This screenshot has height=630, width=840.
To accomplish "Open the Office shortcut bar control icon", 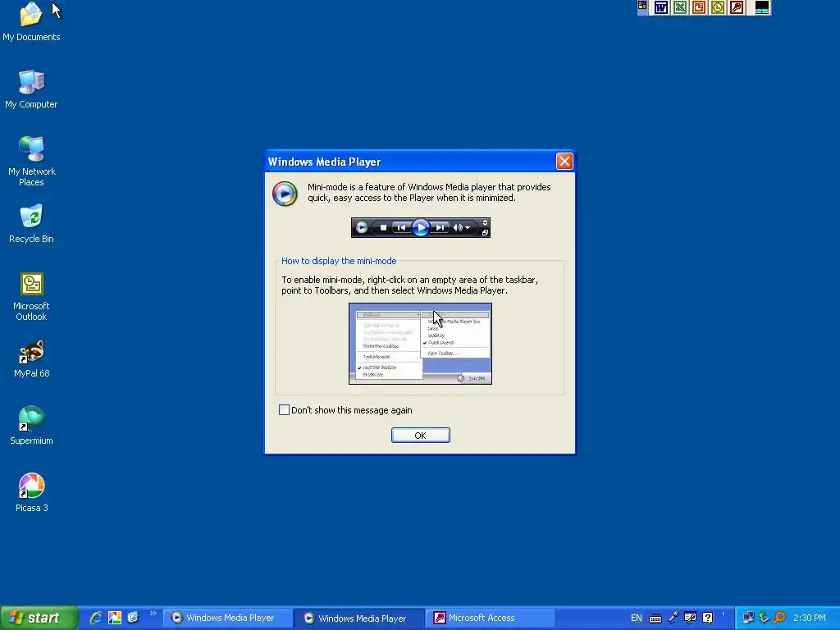I will [x=642, y=7].
